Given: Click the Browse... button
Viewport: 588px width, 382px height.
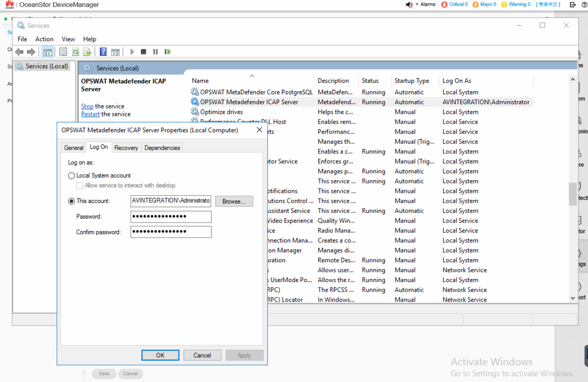Looking at the screenshot, I should pyautogui.click(x=234, y=201).
